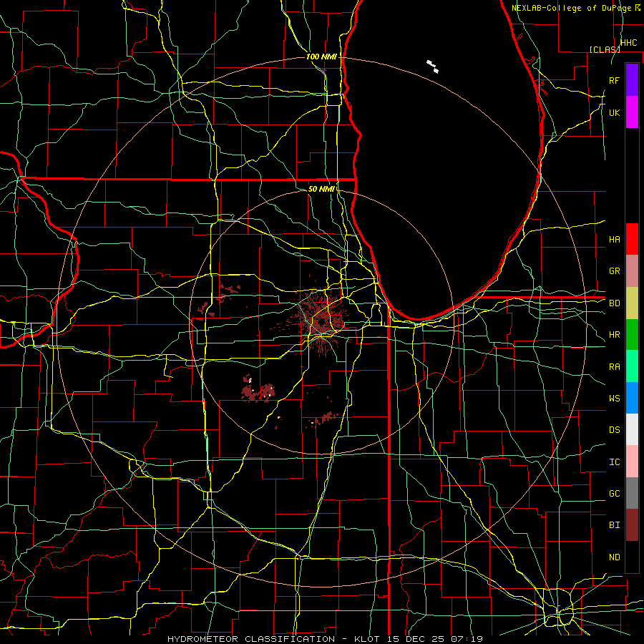This screenshot has height=644, width=644.
Task: Click the BD legend label
Action: coord(614,303)
